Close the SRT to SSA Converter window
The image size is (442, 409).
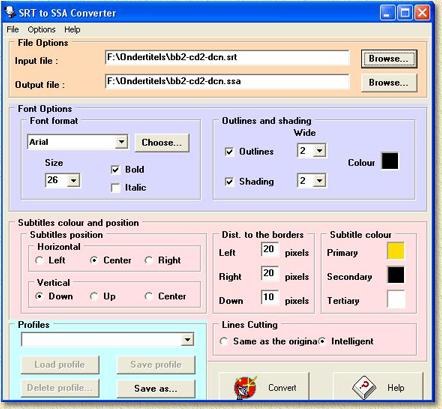click(x=422, y=13)
